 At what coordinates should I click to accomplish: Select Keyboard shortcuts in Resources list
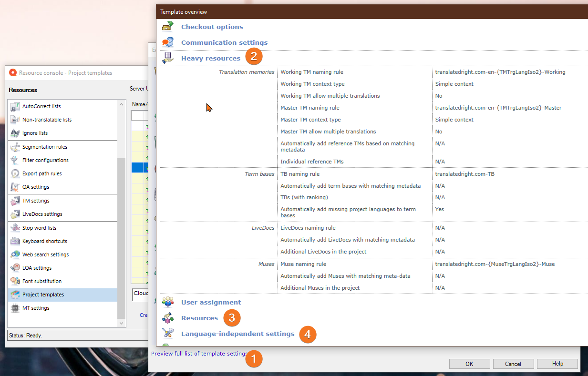62,241
